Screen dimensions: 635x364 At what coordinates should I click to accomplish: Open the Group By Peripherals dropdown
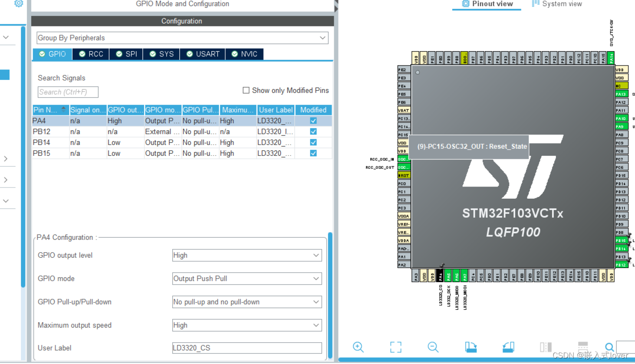[x=182, y=38]
